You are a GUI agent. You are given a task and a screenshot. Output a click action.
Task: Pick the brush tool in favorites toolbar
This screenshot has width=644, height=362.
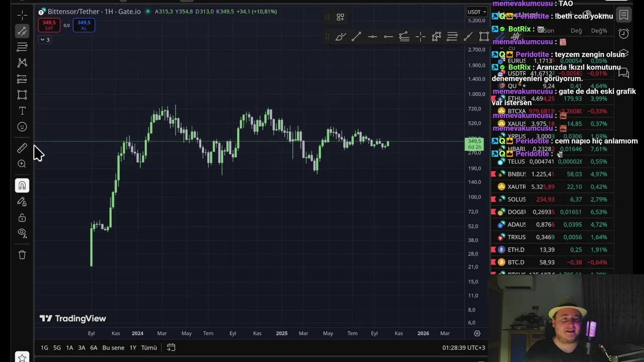coord(341,36)
